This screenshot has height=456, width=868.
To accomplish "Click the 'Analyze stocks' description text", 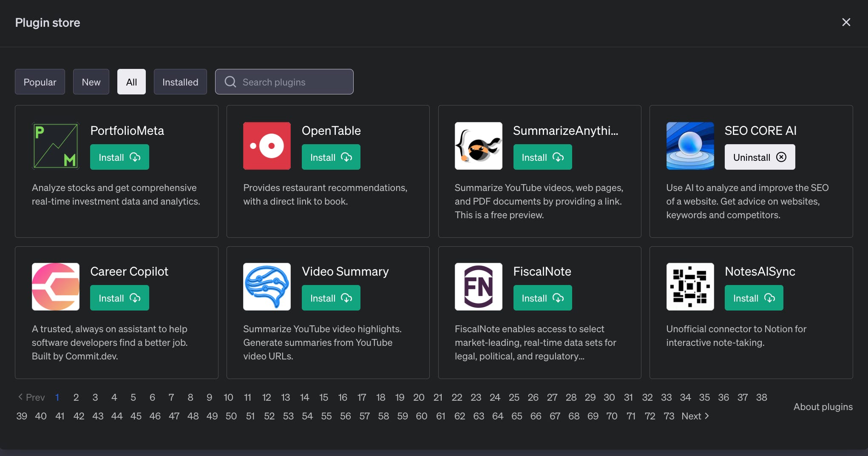I will coord(116,194).
